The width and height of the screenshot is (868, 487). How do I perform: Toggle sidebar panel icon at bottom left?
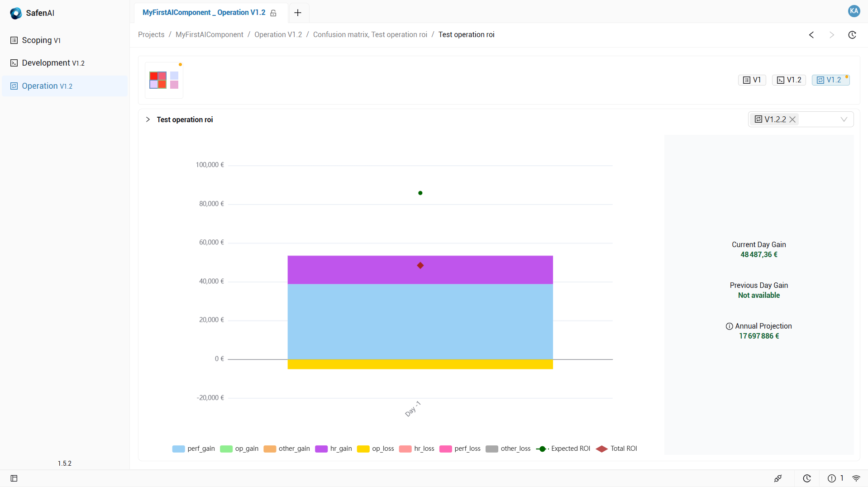coord(14,478)
